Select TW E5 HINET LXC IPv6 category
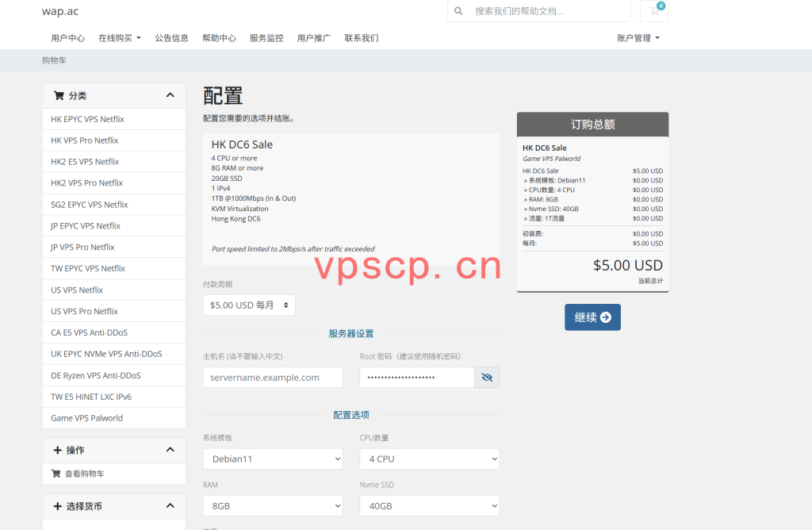 click(114, 397)
